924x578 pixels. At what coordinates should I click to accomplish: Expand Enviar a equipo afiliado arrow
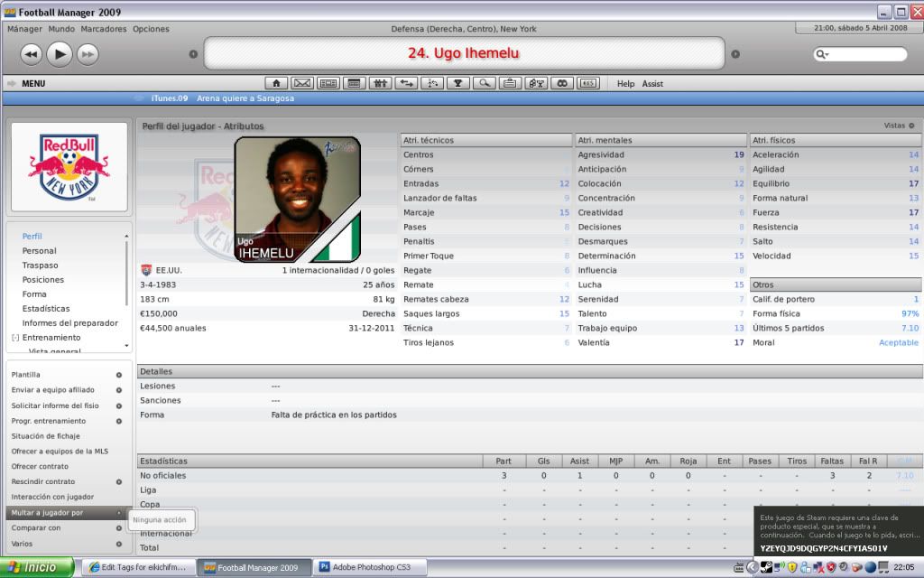(x=119, y=390)
